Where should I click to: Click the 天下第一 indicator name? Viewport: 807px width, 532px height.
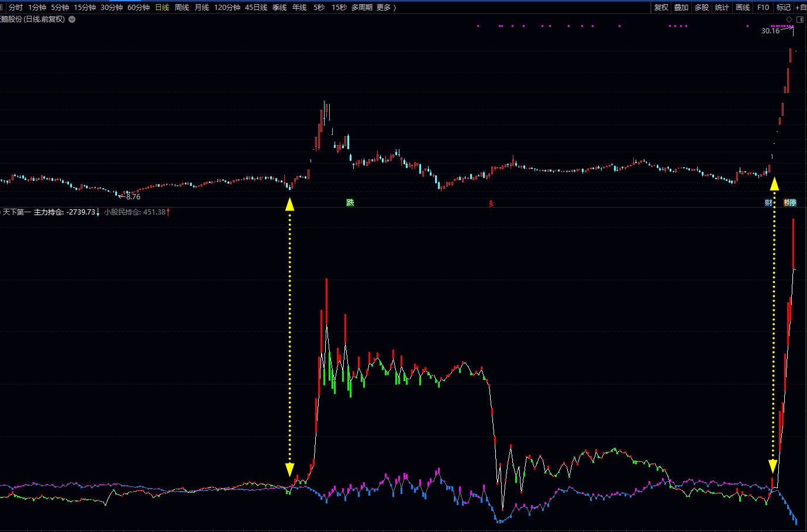point(16,212)
